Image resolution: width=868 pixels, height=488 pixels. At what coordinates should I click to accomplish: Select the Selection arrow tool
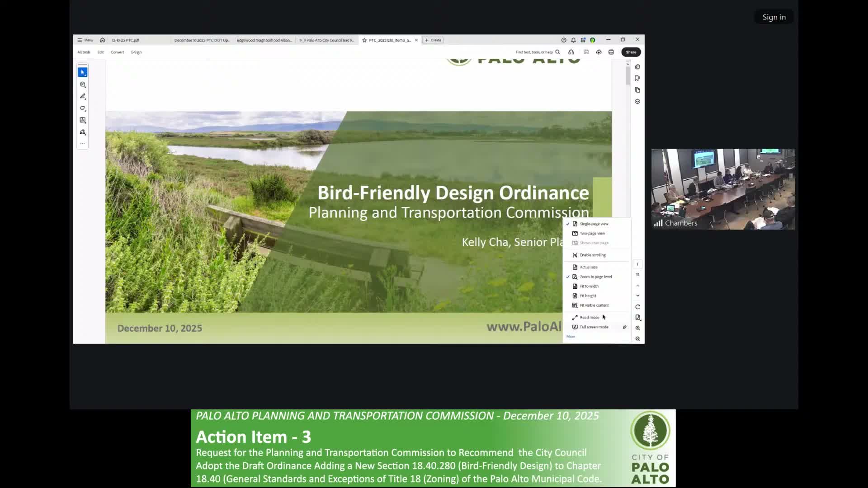[83, 72]
